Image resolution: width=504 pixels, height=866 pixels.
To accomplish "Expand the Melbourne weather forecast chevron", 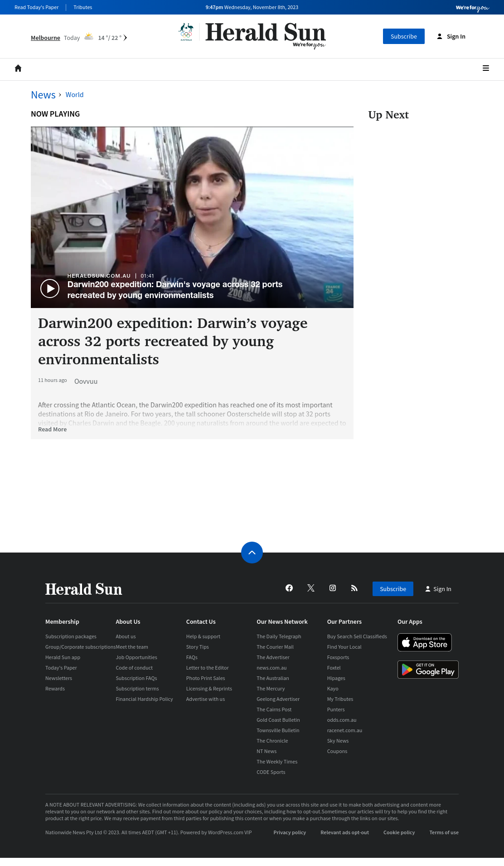I will click(126, 38).
